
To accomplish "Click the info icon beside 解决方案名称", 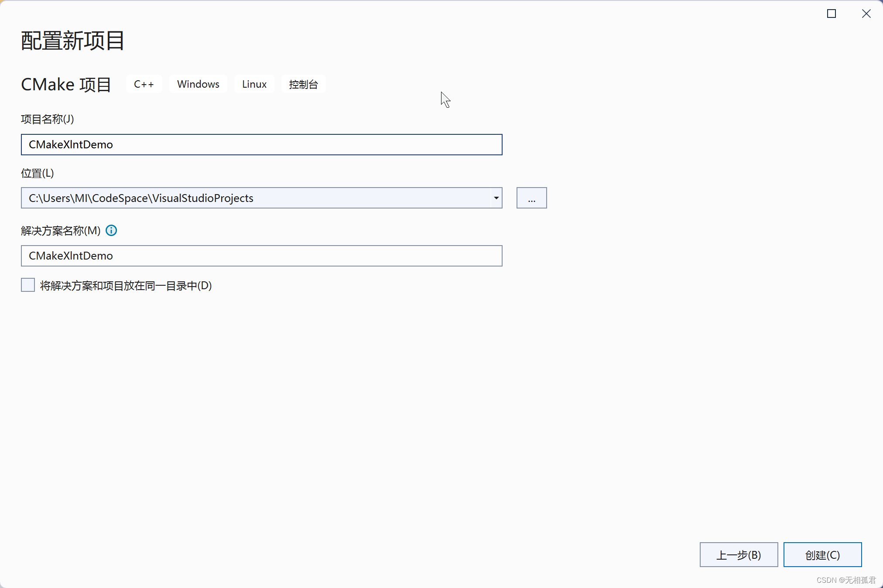I will pos(111,230).
